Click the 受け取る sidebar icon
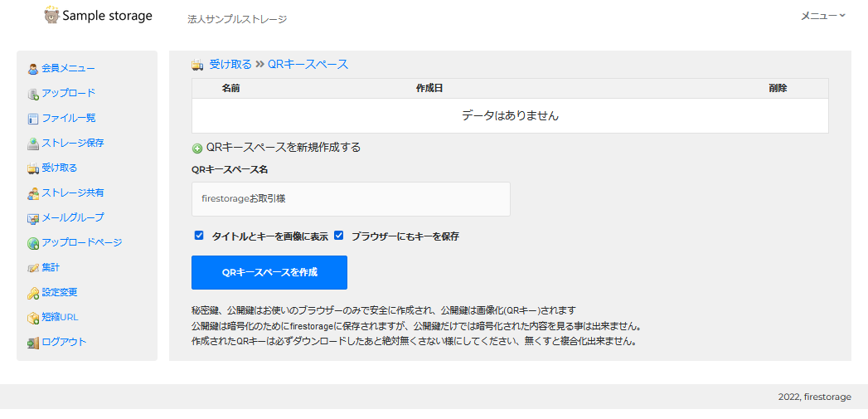 (x=33, y=168)
